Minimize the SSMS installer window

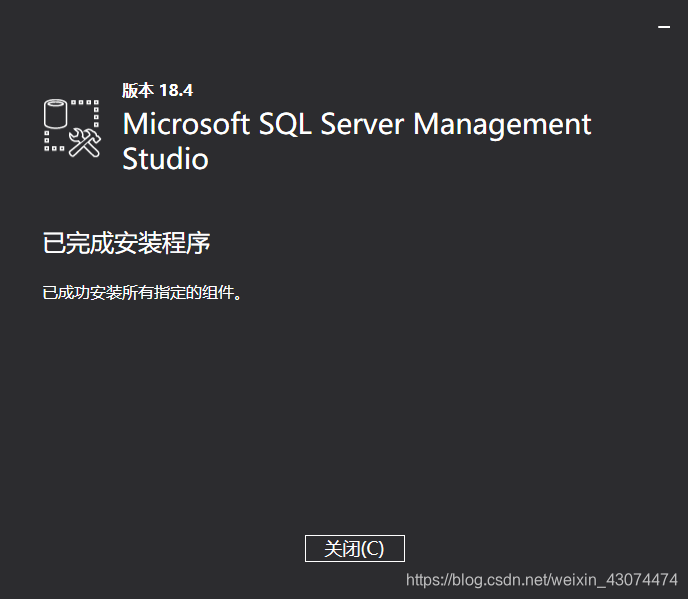pyautogui.click(x=664, y=27)
